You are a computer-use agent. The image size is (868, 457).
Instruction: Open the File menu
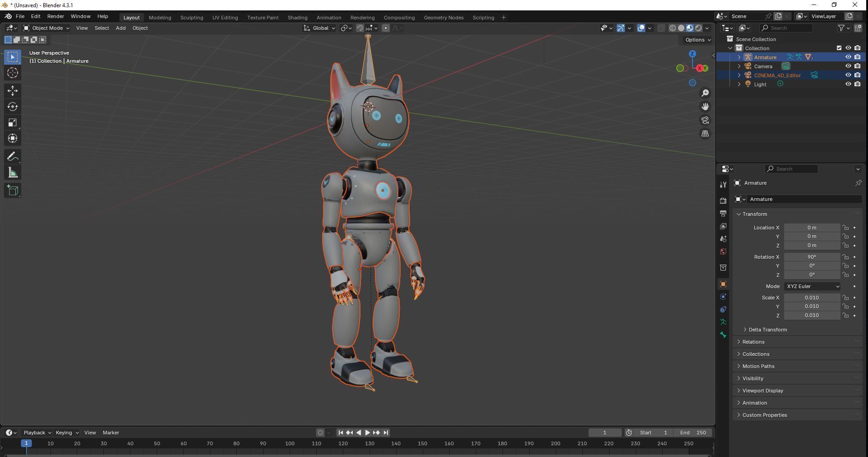[x=20, y=16]
